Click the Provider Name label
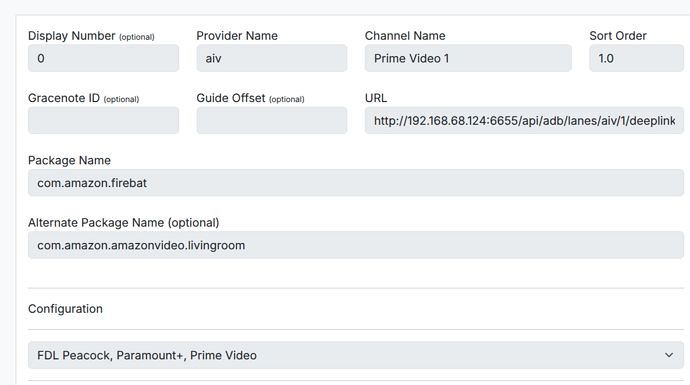 coord(237,36)
